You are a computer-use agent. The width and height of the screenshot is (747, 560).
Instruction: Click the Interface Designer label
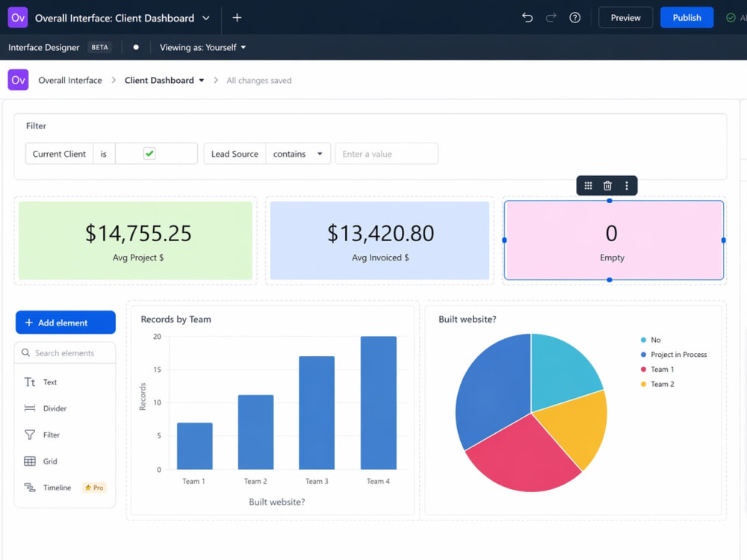(44, 47)
